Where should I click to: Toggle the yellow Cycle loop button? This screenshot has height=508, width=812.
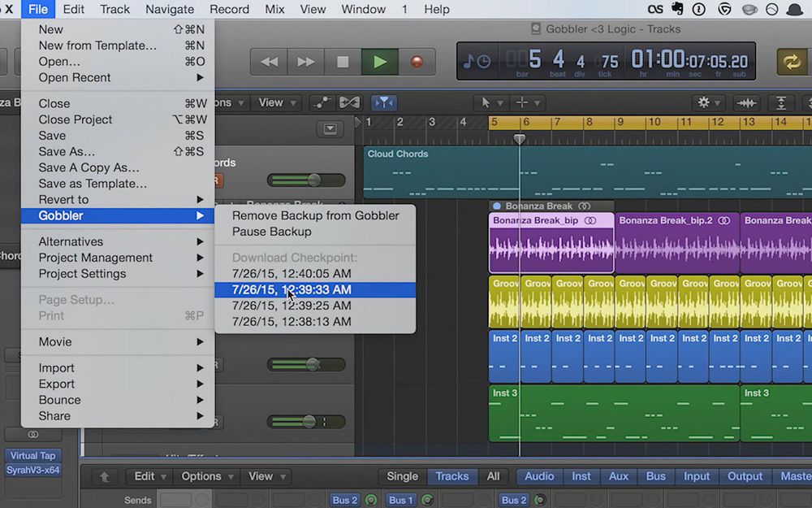tap(791, 63)
